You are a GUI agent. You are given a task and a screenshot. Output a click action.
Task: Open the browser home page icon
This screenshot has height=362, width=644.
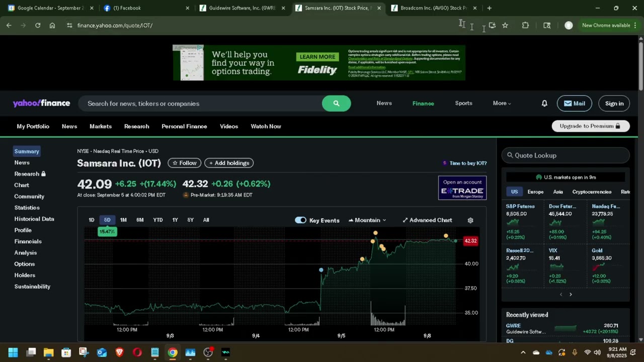52,25
